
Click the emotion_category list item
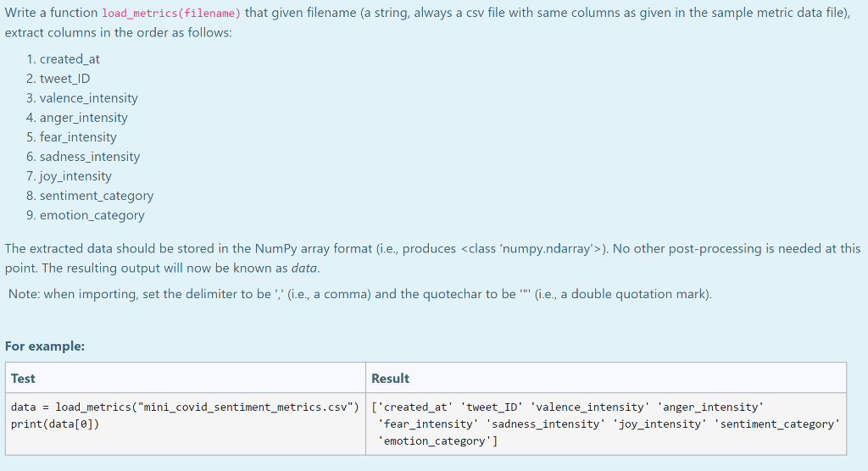(x=92, y=215)
